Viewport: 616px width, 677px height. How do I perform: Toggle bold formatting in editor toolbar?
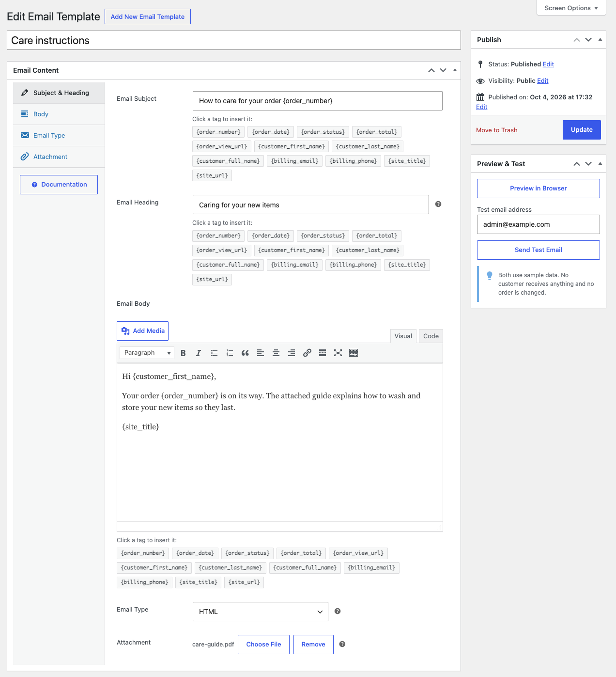pos(183,353)
